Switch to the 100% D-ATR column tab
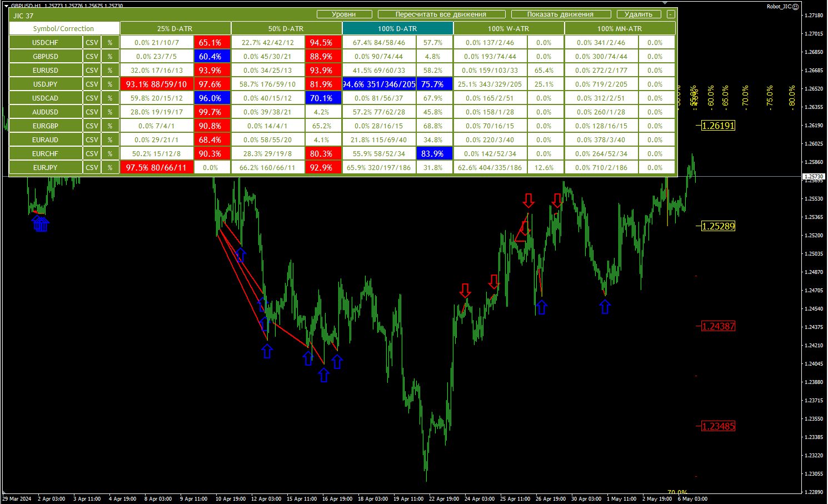Image resolution: width=828 pixels, height=504 pixels. (x=397, y=28)
